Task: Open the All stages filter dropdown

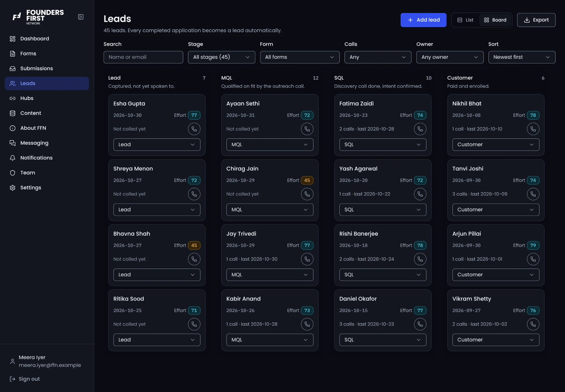Action: (x=221, y=57)
